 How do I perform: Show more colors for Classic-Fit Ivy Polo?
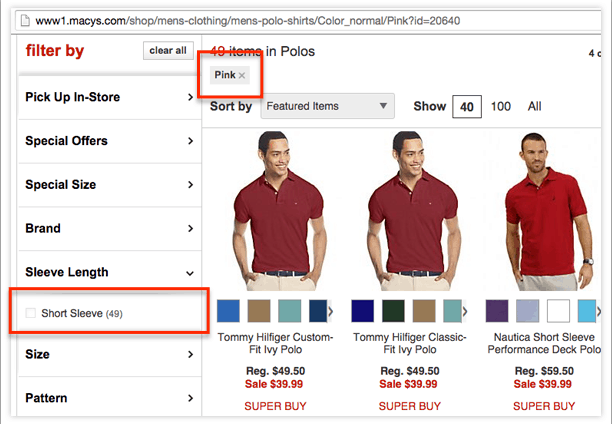(465, 311)
